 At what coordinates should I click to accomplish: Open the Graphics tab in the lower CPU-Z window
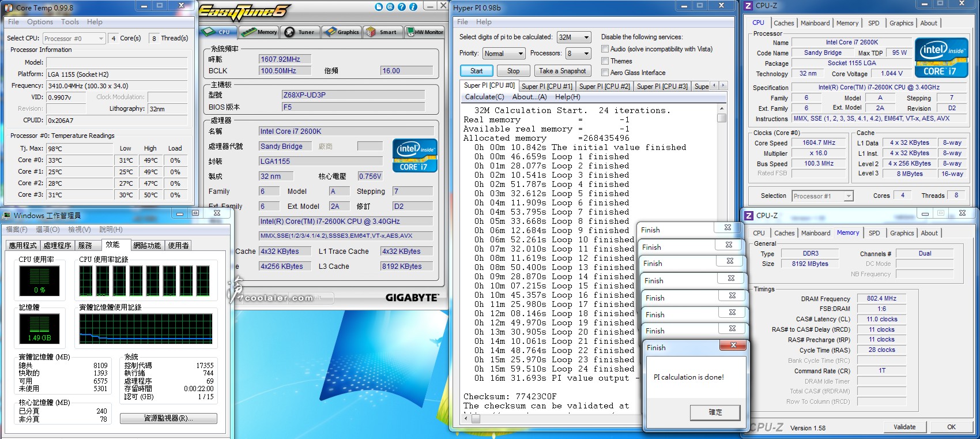[x=902, y=233]
